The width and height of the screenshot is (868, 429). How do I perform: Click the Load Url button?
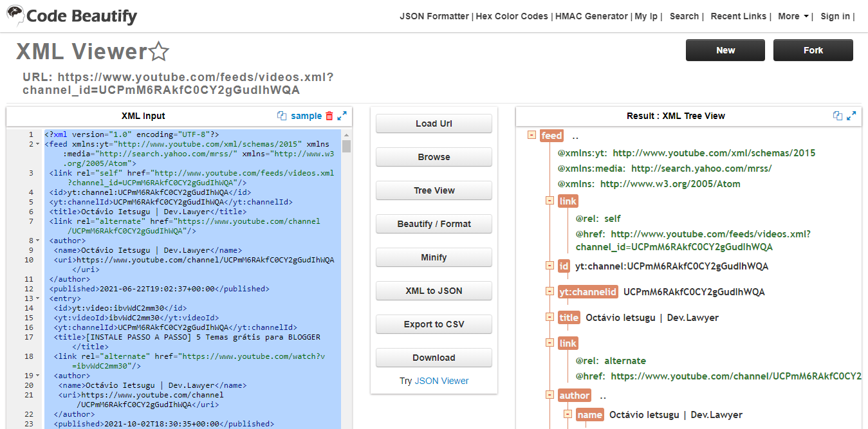pos(434,123)
